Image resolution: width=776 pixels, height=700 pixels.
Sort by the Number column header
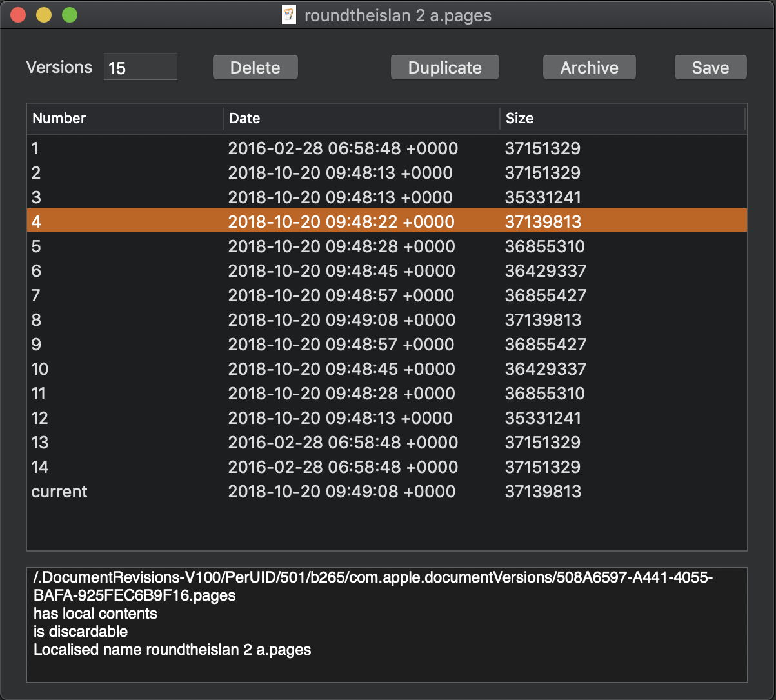pyautogui.click(x=125, y=118)
